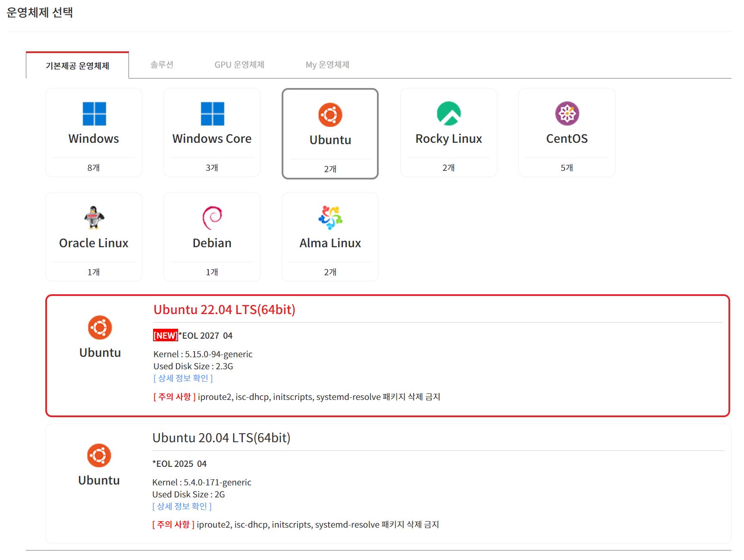This screenshot has height=560, width=744.
Task: Switch to the GPU 운영체제 tab
Action: (239, 65)
